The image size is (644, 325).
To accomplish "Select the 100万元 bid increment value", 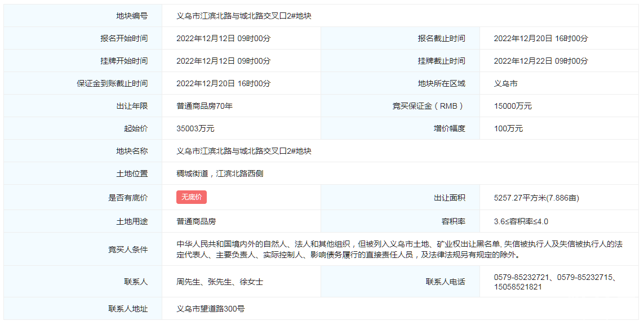I will [x=508, y=128].
